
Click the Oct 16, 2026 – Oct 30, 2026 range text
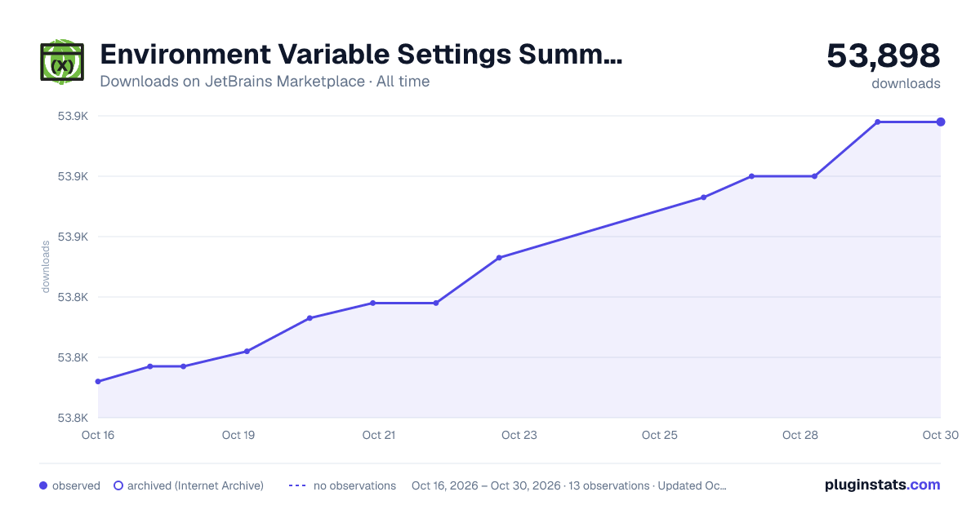coord(486,485)
